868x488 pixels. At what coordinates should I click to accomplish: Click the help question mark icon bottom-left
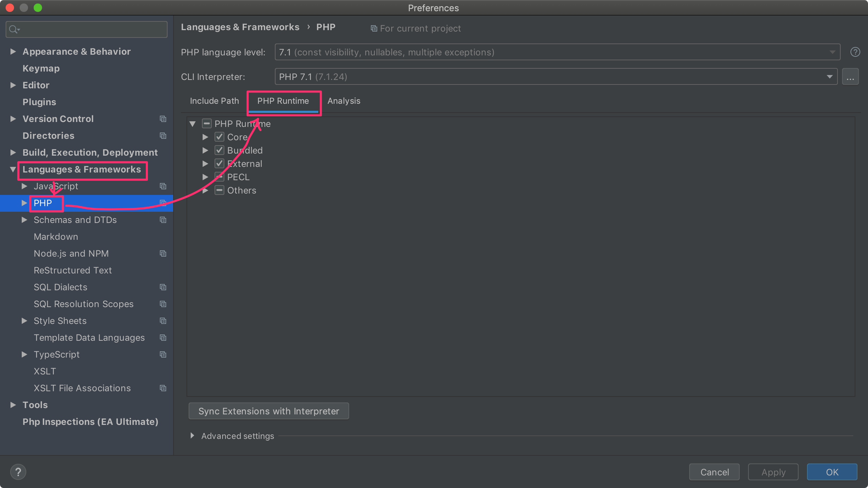18,472
